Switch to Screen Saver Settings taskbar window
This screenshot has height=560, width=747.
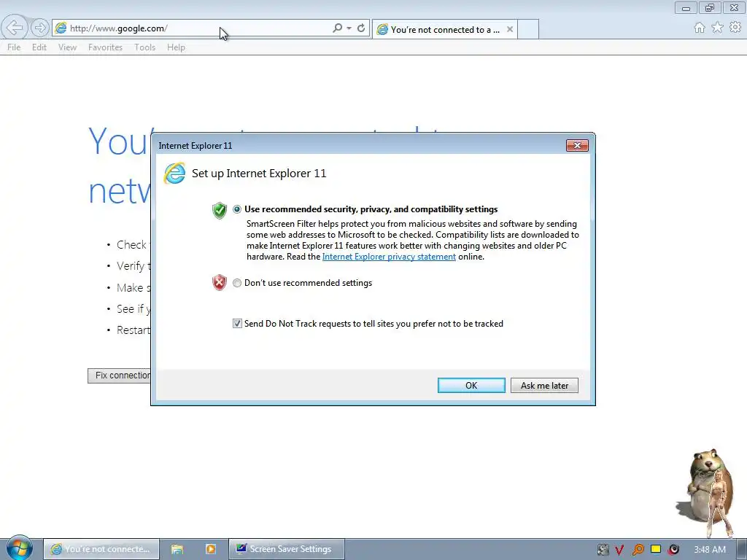[x=286, y=549]
